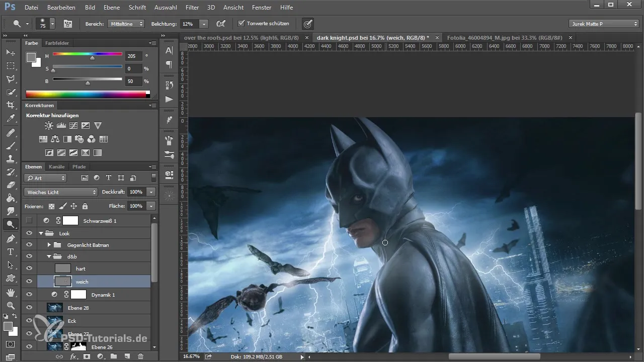
Task: Create a new layer group
Action: pos(114,356)
